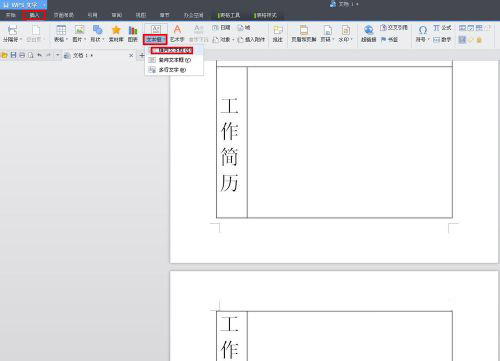500x361 pixels.
Task: Click the 符号 (Symbol) omega icon
Action: tap(423, 30)
